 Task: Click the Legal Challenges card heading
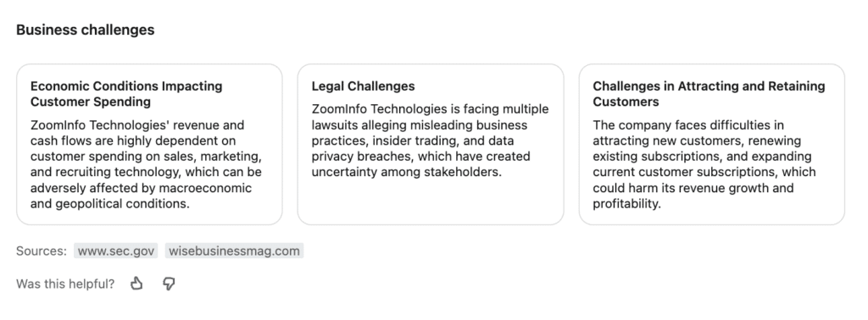point(363,86)
